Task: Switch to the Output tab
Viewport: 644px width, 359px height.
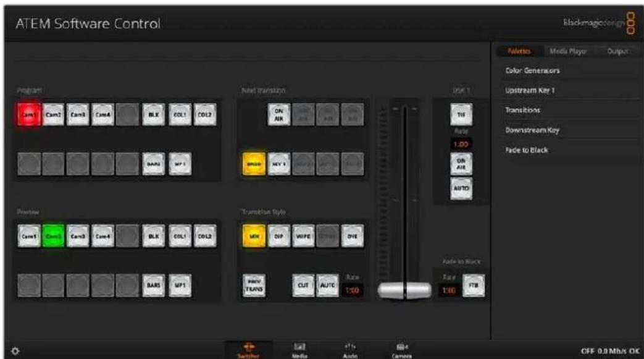Action: [617, 51]
